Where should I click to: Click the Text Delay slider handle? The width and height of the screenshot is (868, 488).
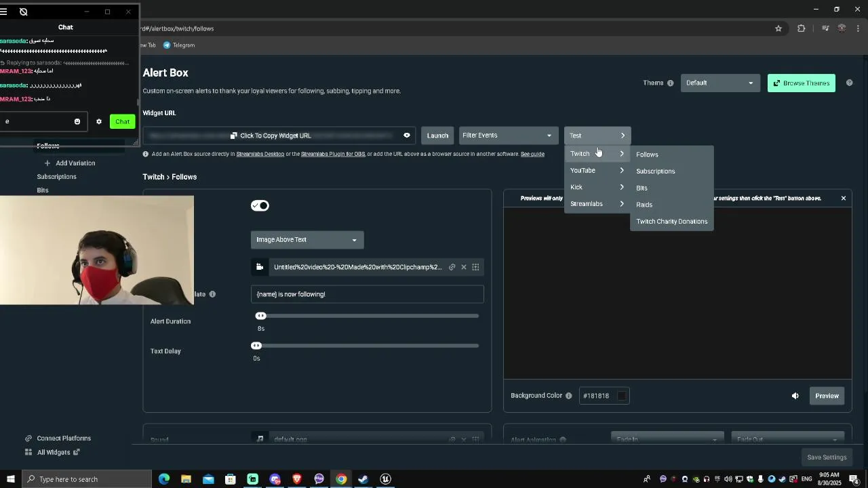tap(256, 346)
